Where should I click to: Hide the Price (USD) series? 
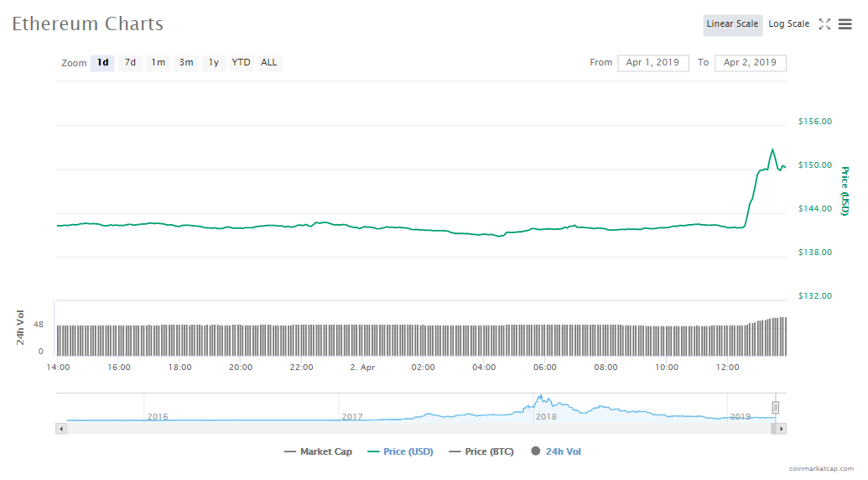click(x=400, y=451)
